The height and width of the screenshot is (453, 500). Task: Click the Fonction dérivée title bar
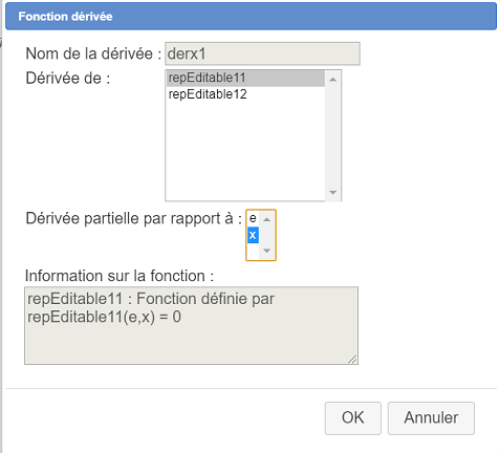[251, 16]
